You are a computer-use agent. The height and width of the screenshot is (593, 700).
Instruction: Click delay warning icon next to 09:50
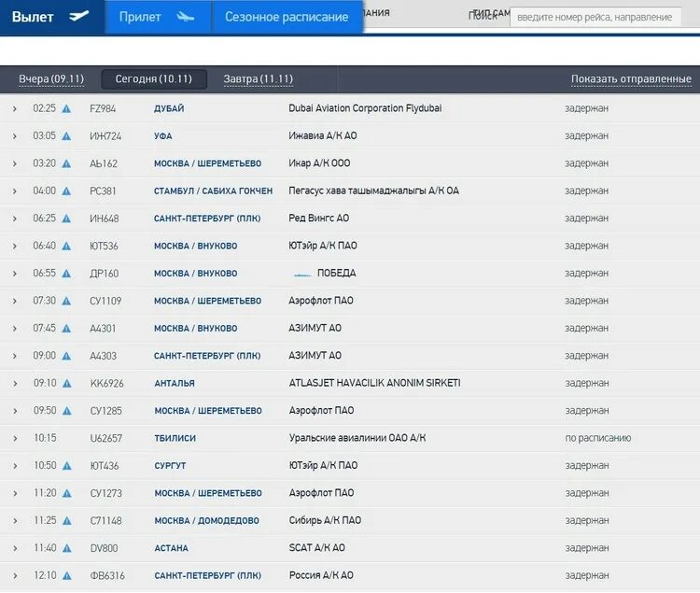(x=66, y=411)
